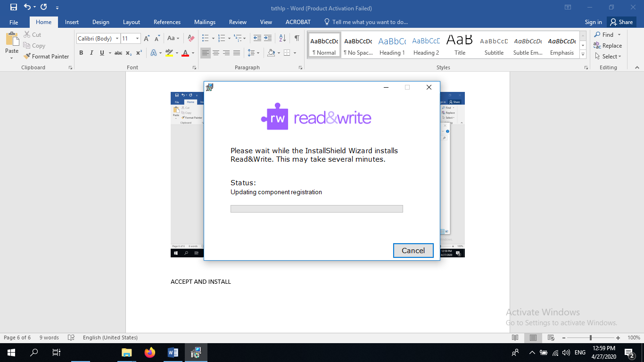
Task: Open the Select dropdown in Editing
Action: [x=608, y=56]
